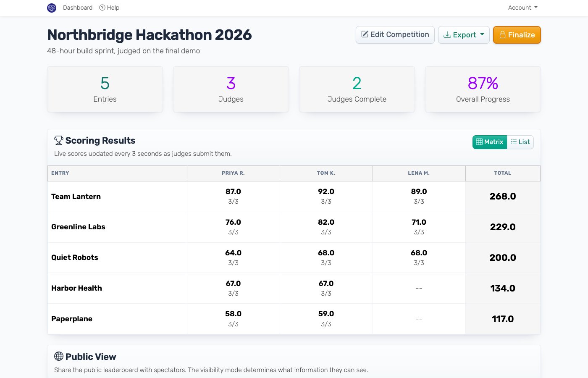Click Lena M.'s empty score for Paperplane
The width and height of the screenshot is (588, 378).
419,319
